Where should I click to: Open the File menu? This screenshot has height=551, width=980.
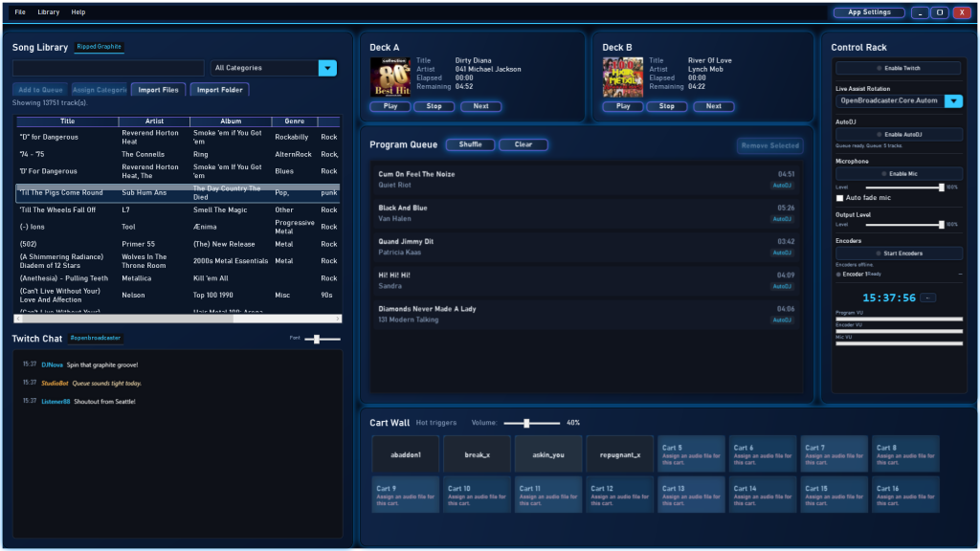pyautogui.click(x=20, y=12)
